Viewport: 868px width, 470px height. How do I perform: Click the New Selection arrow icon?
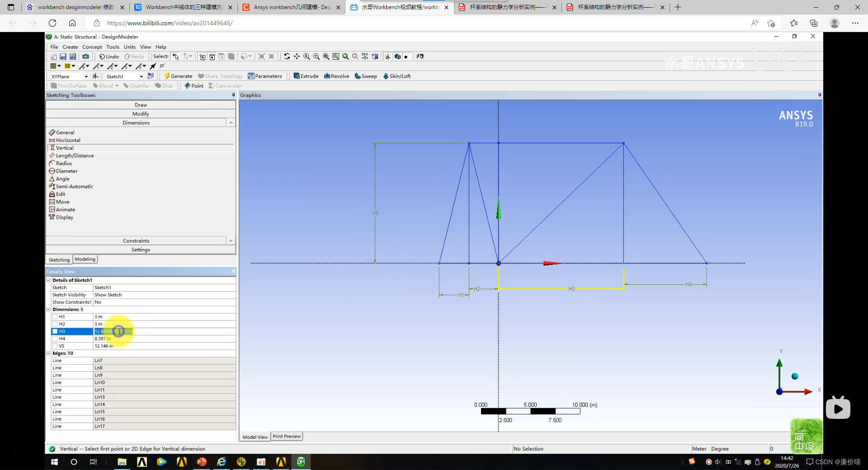point(175,56)
